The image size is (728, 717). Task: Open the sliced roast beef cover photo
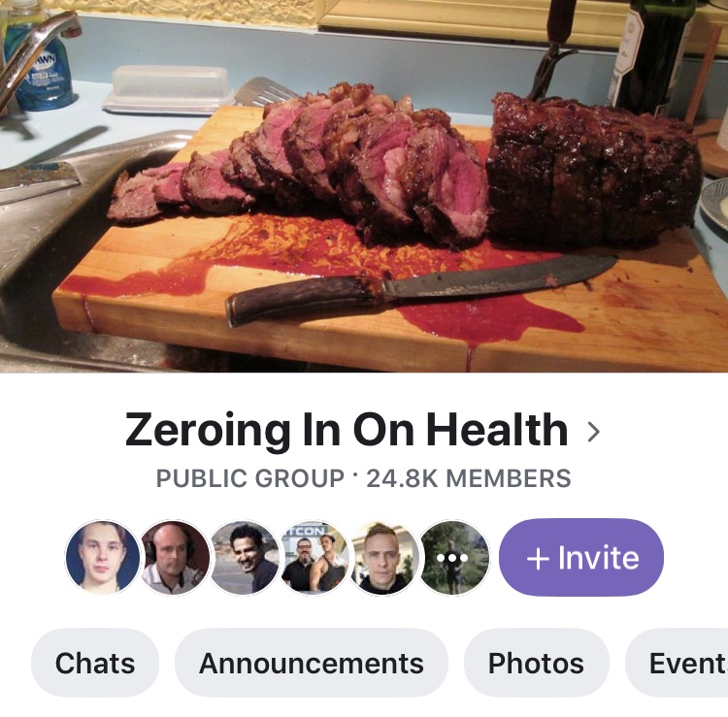(x=364, y=185)
